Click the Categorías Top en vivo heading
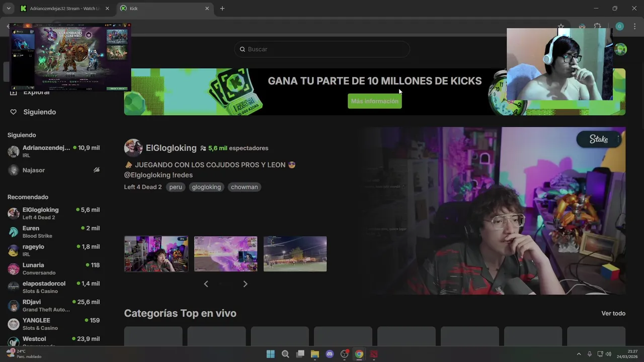Viewport: 644px width, 362px height. pos(180,313)
